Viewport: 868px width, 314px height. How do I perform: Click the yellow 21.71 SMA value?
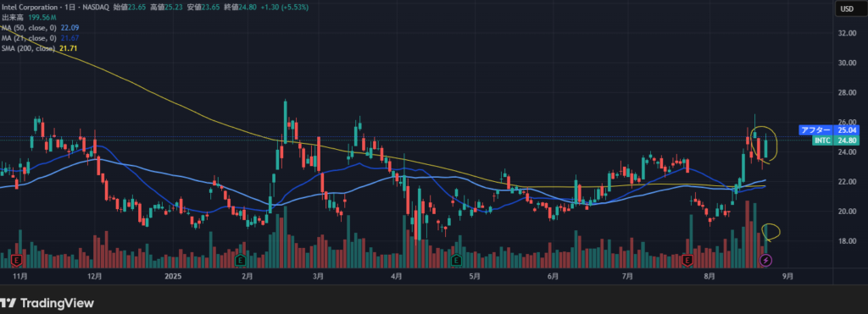click(68, 48)
